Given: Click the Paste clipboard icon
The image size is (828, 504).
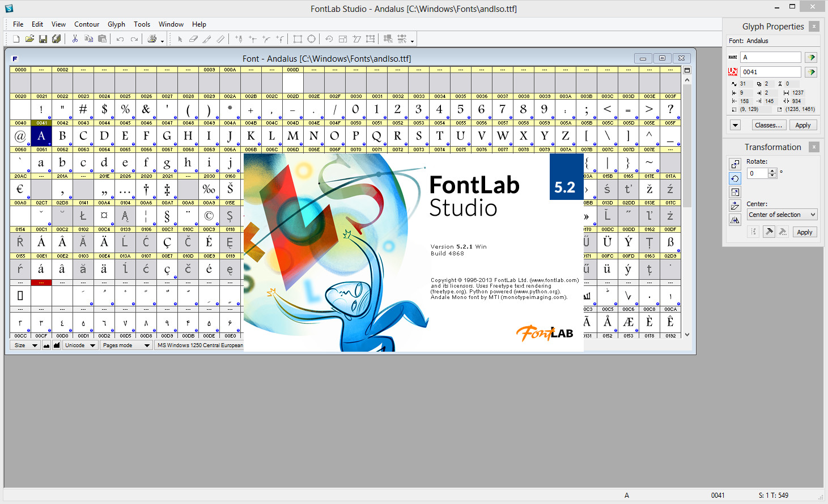Looking at the screenshot, I should pos(102,39).
